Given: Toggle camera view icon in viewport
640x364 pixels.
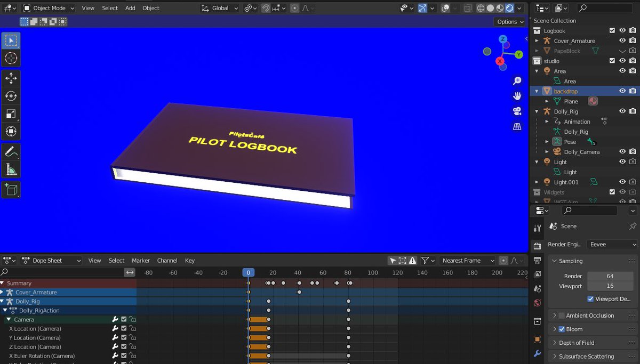Looking at the screenshot, I should [x=517, y=111].
